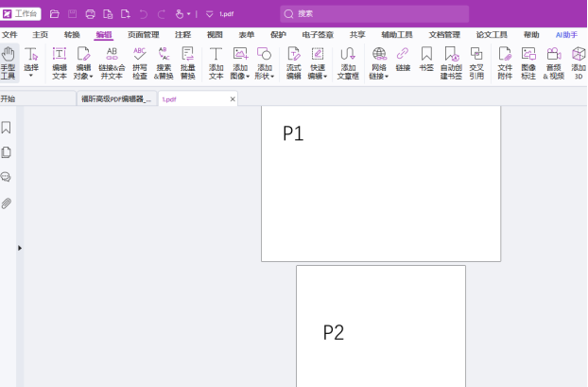Expand the 选择 tool dropdown
This screenshot has width=588, height=387.
(31, 76)
